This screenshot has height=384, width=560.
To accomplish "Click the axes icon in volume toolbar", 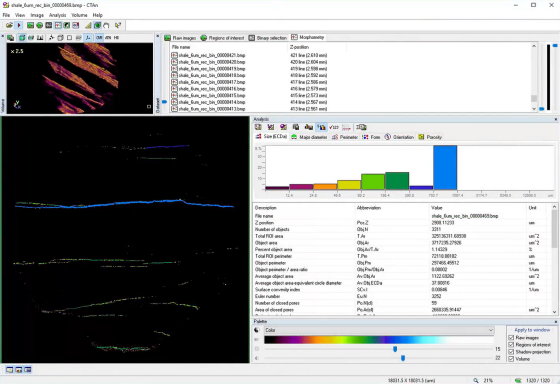I will click(88, 38).
